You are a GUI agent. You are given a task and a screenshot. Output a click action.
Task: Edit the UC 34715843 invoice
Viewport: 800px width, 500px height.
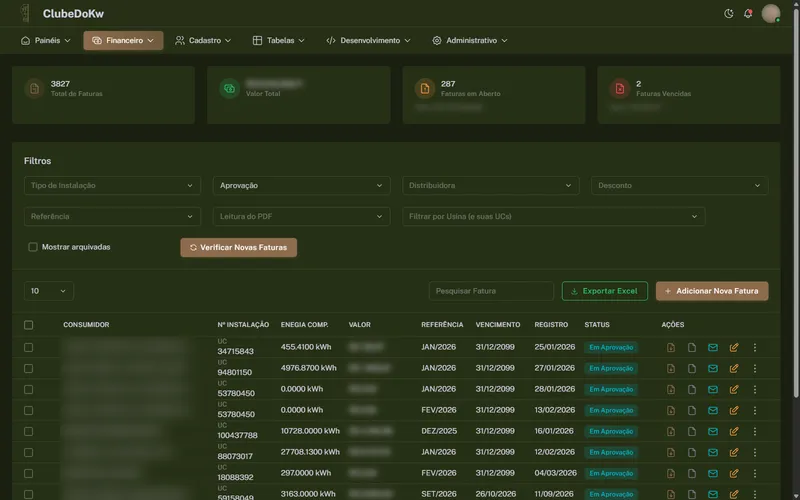734,347
